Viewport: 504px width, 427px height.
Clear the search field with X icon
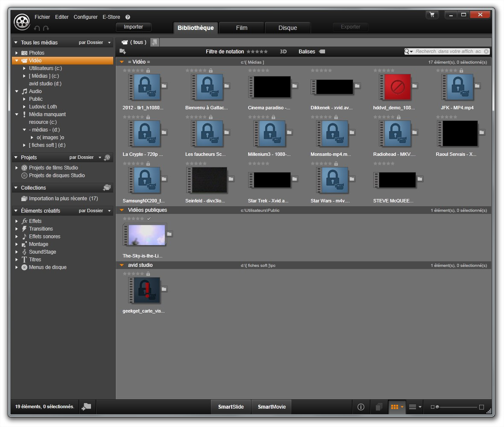pyautogui.click(x=486, y=51)
